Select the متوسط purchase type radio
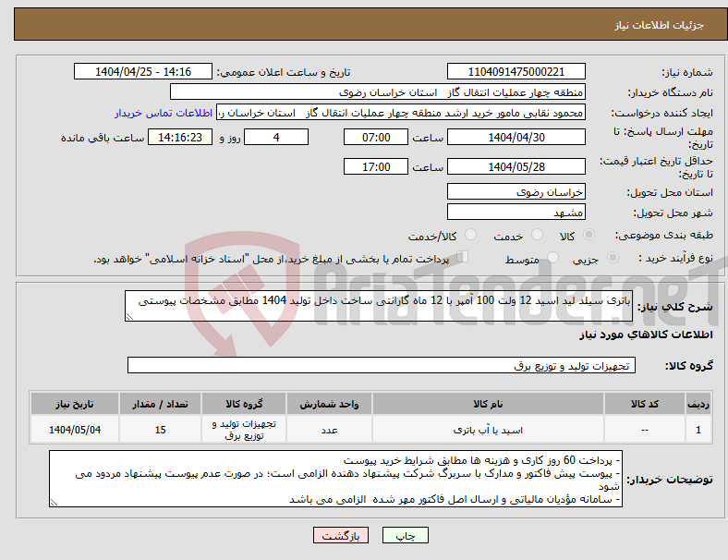Screen dimensions: 728x560 [552, 258]
